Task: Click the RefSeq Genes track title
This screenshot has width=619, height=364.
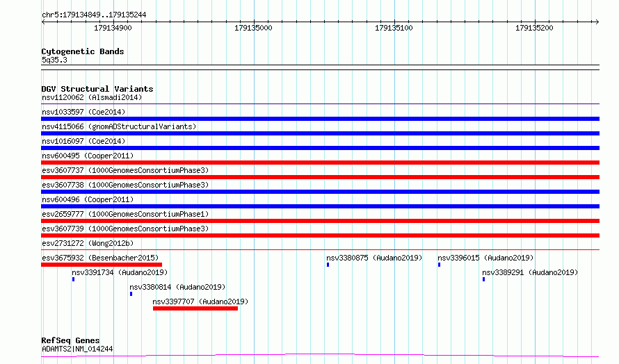Action: click(x=71, y=340)
